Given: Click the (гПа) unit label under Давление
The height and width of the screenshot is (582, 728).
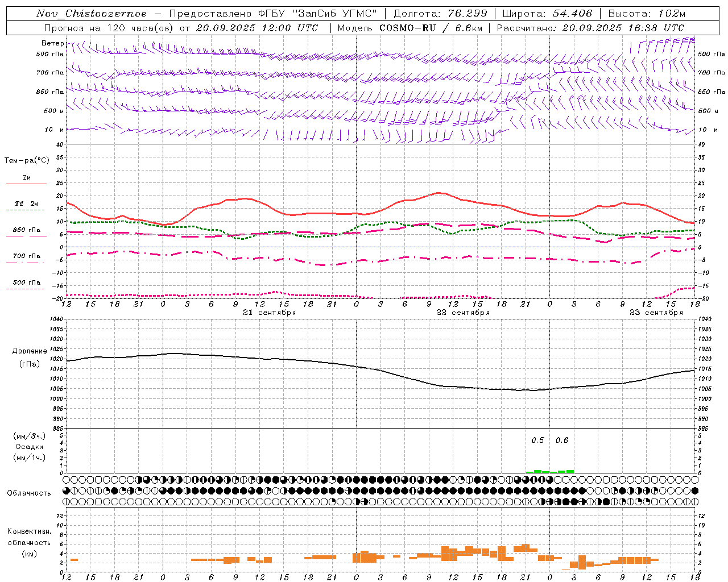Looking at the screenshot, I should [30, 364].
